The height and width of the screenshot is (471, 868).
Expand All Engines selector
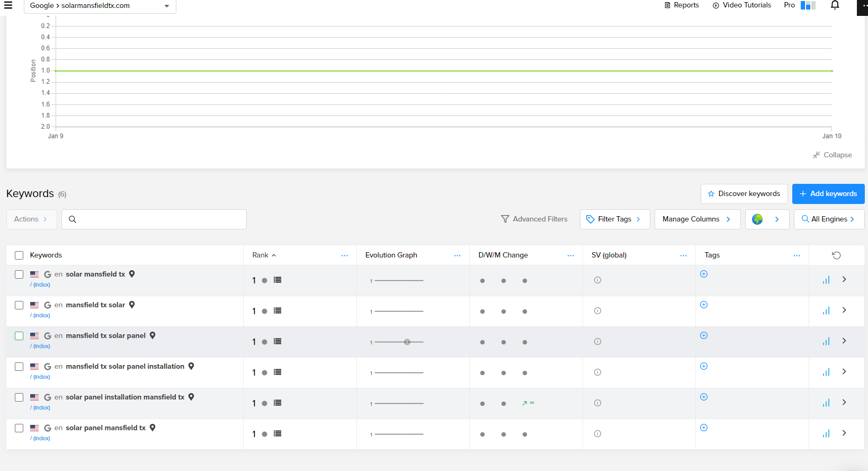point(829,219)
